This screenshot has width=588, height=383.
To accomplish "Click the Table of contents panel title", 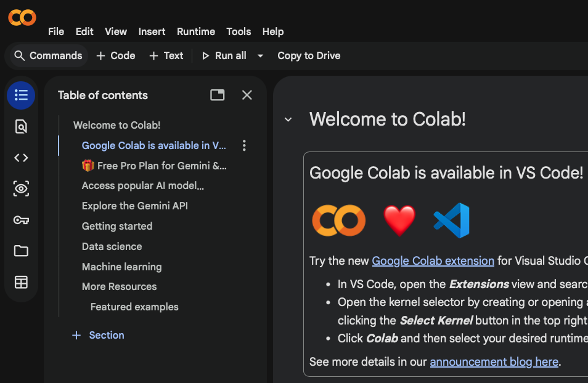I will [103, 95].
